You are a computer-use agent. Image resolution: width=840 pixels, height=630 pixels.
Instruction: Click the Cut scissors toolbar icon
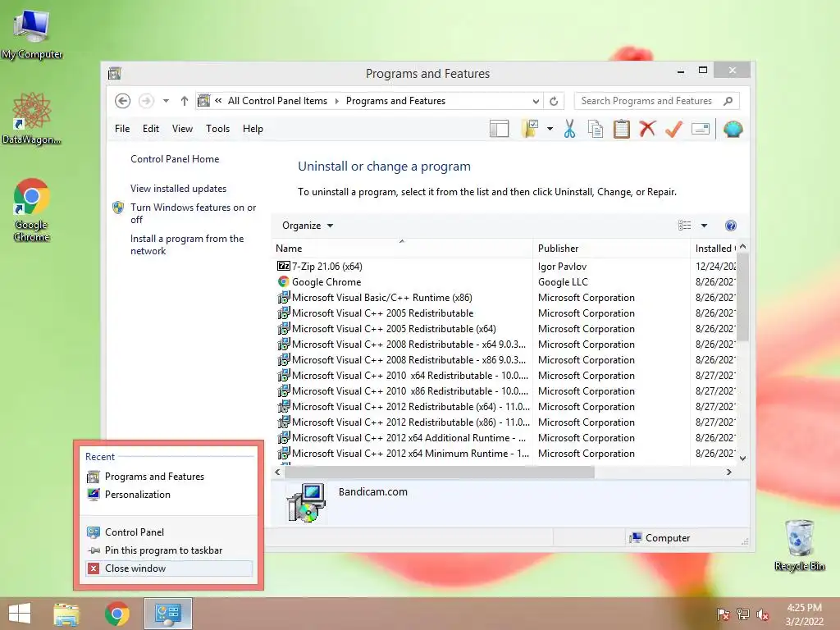[569, 129]
